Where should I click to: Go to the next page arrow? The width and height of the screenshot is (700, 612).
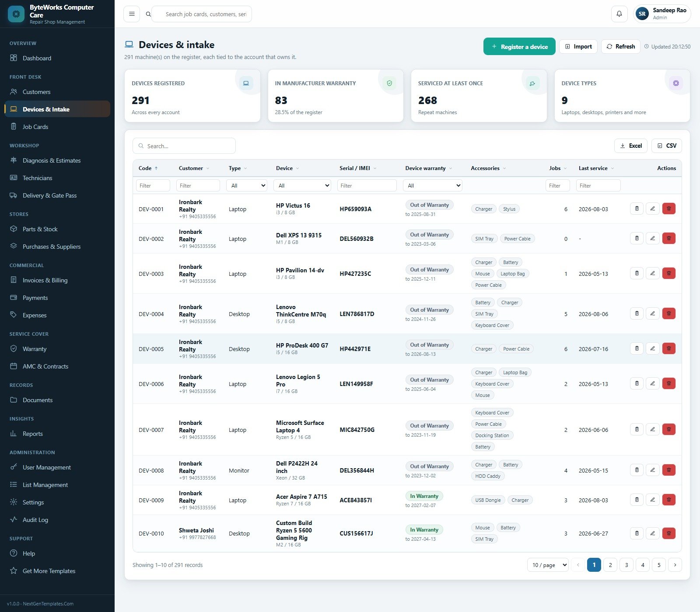pyautogui.click(x=675, y=565)
